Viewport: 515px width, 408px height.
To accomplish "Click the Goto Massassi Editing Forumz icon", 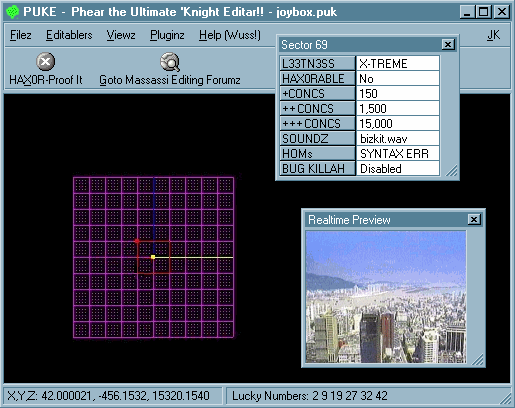I will [x=170, y=62].
